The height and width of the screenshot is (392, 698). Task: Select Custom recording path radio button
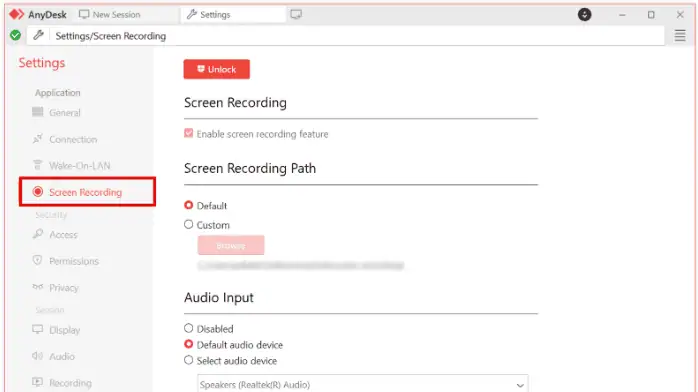pyautogui.click(x=189, y=224)
